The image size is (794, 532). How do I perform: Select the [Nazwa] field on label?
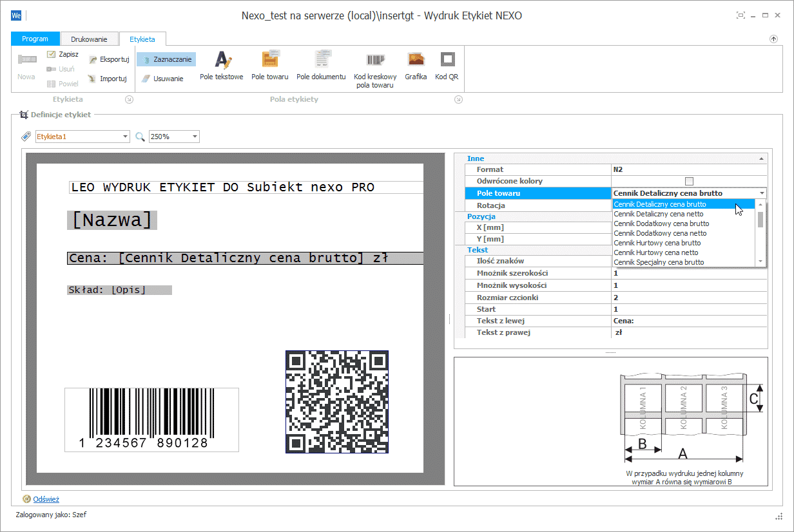[112, 220]
